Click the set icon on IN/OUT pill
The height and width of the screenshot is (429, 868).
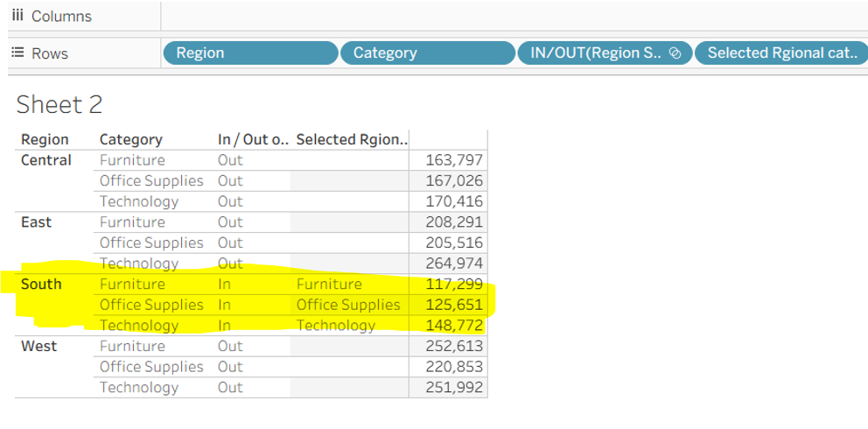[675, 53]
